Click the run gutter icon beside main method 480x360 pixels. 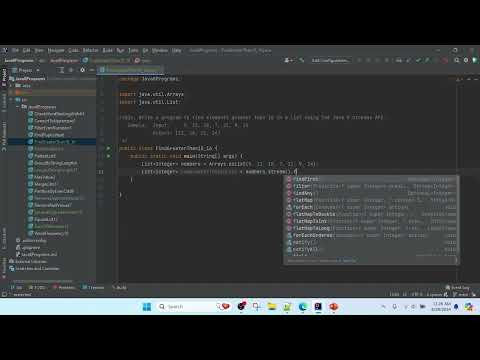108,156
